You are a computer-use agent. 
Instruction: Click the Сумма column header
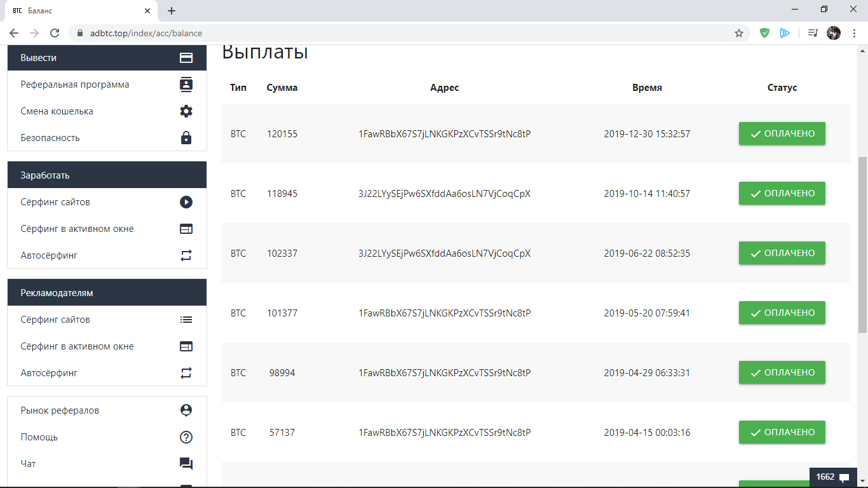tap(282, 88)
